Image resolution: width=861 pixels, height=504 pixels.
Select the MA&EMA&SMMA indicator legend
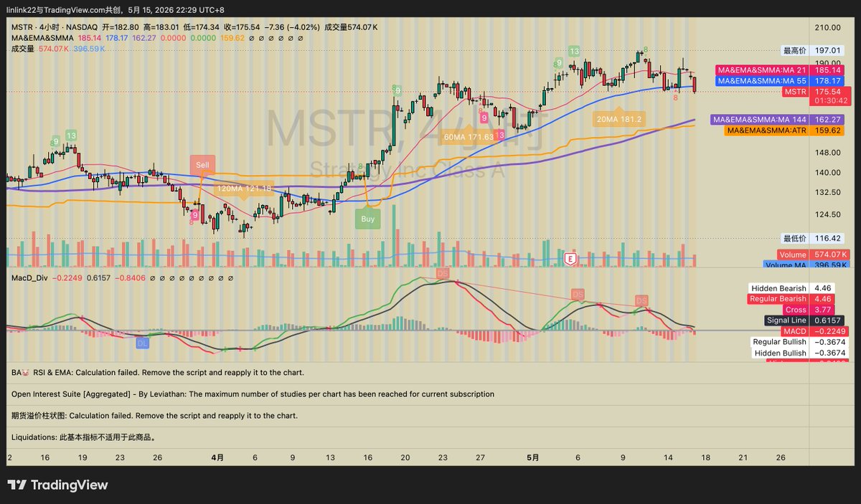pyautogui.click(x=42, y=37)
